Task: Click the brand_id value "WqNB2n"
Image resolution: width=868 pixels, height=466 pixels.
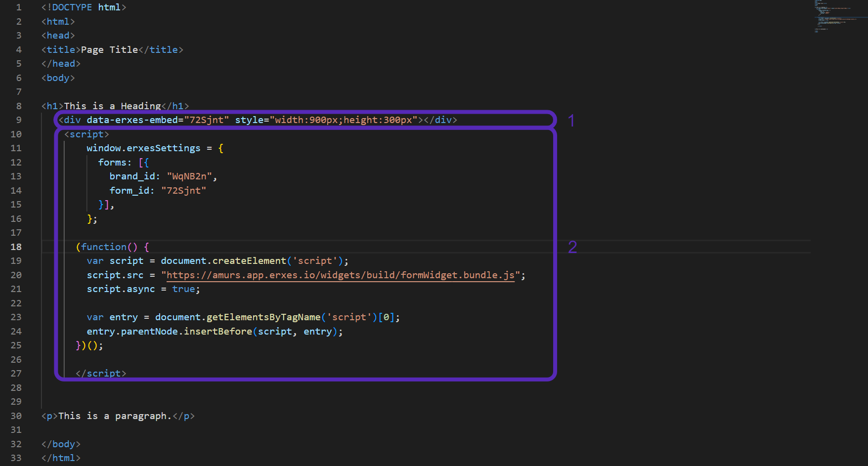Action: tap(189, 176)
